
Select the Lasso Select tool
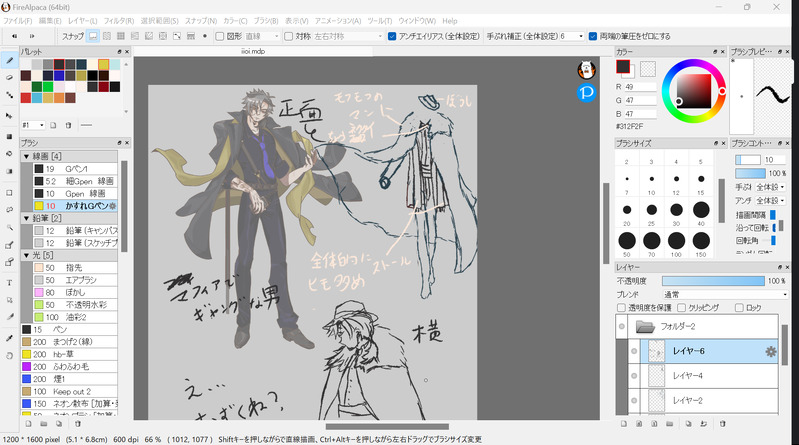tap(9, 210)
